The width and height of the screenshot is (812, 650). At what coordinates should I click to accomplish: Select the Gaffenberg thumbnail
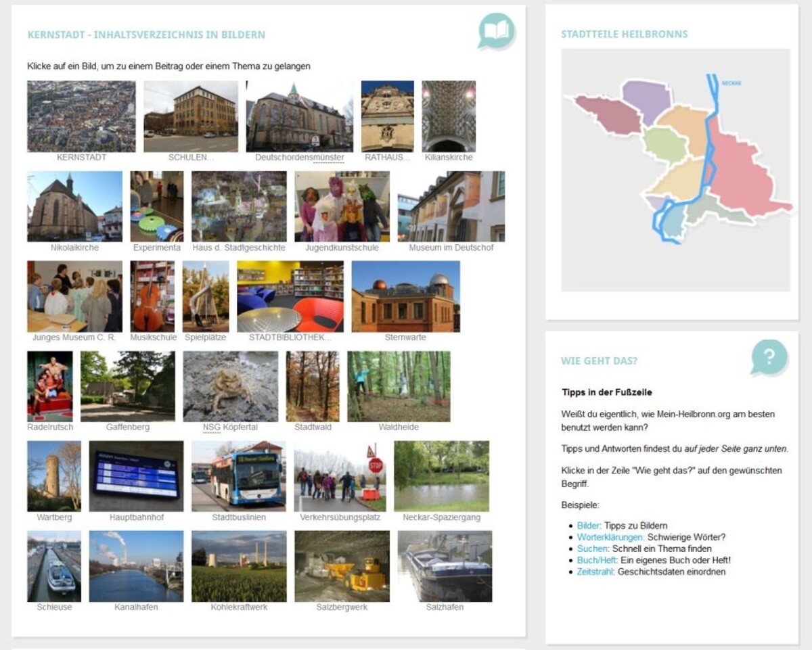(x=128, y=386)
